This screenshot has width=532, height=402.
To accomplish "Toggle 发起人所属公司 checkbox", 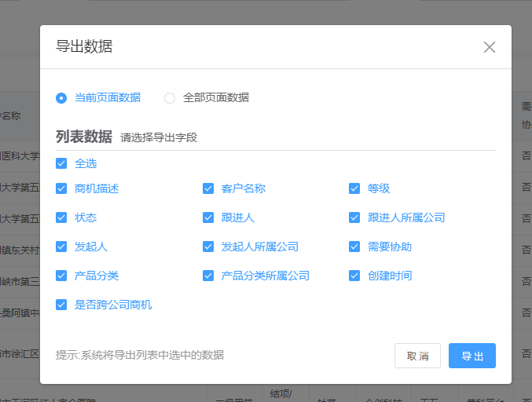I will (x=208, y=247).
